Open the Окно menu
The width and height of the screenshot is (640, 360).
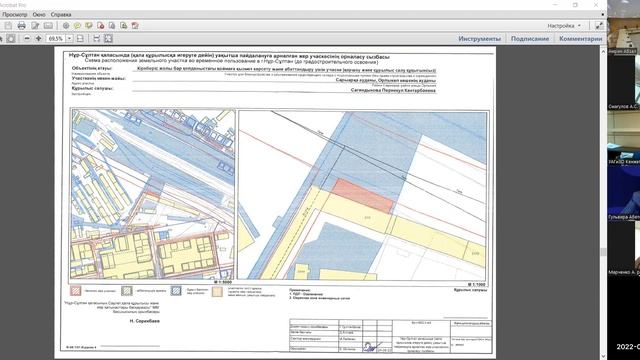point(39,14)
